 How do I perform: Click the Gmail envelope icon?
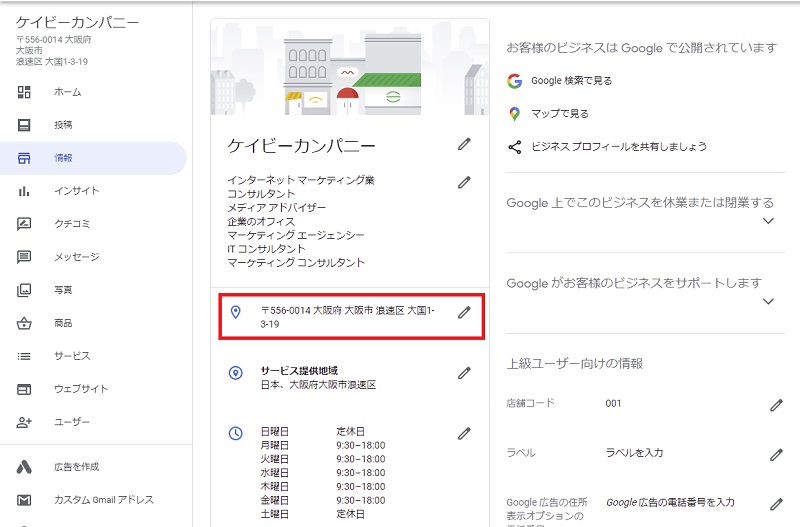[x=24, y=500]
